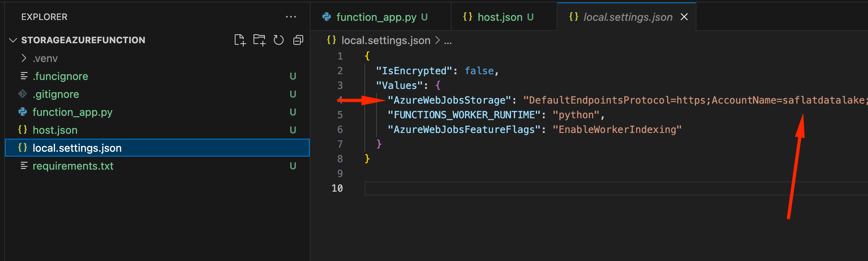
Task: Click the "AzureWebJobsStorage" key
Action: click(x=449, y=100)
